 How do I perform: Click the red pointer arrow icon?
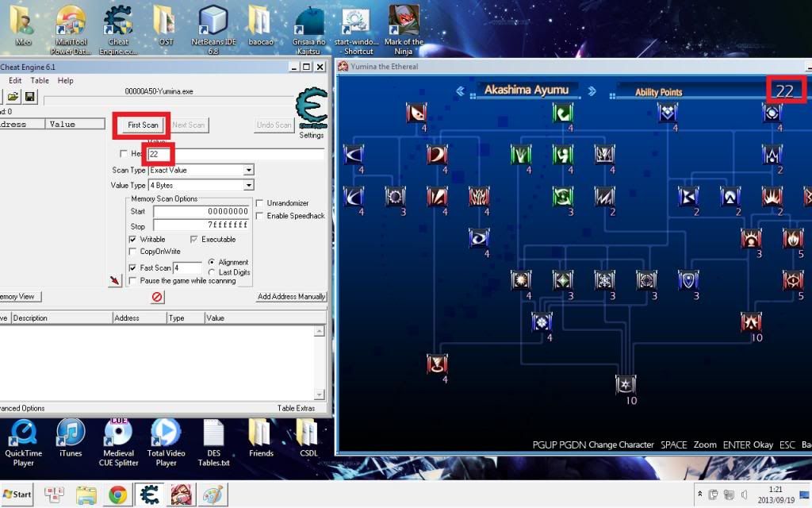114,280
